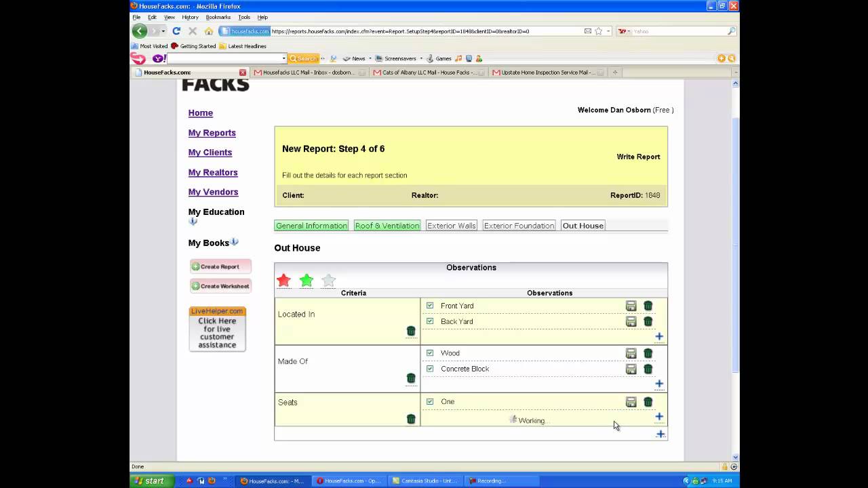868x488 pixels.
Task: Click the Create Report button
Action: (x=220, y=266)
